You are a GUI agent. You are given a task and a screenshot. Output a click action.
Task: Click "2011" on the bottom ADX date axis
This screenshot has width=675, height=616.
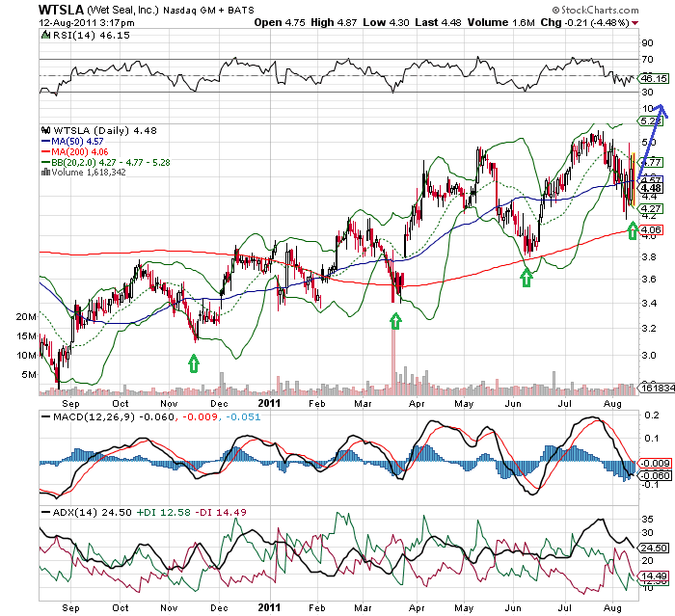pos(269,608)
